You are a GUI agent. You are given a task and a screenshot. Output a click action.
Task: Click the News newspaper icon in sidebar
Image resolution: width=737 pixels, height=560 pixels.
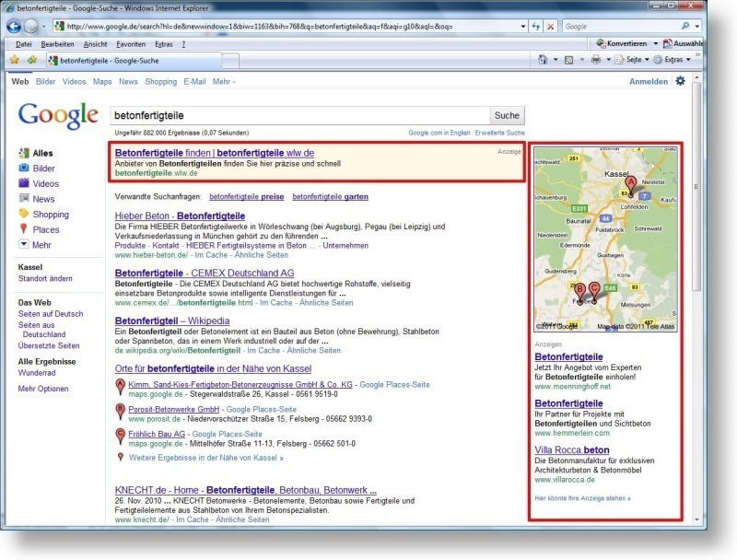[24, 198]
